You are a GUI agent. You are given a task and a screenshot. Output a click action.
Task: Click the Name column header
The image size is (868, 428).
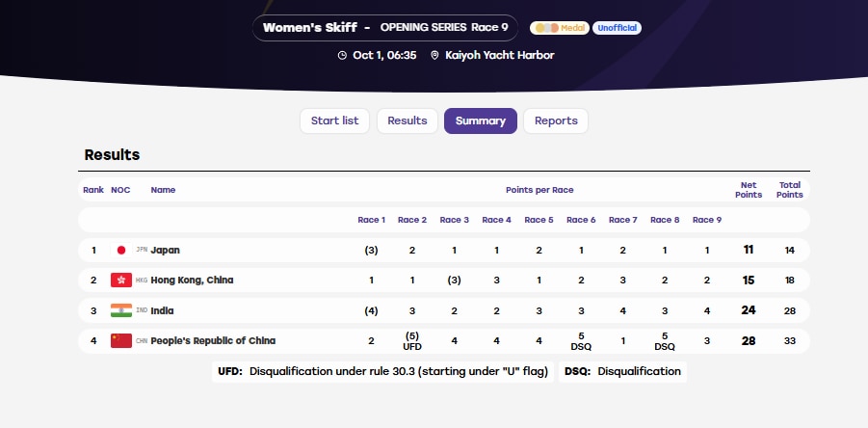[x=164, y=190]
